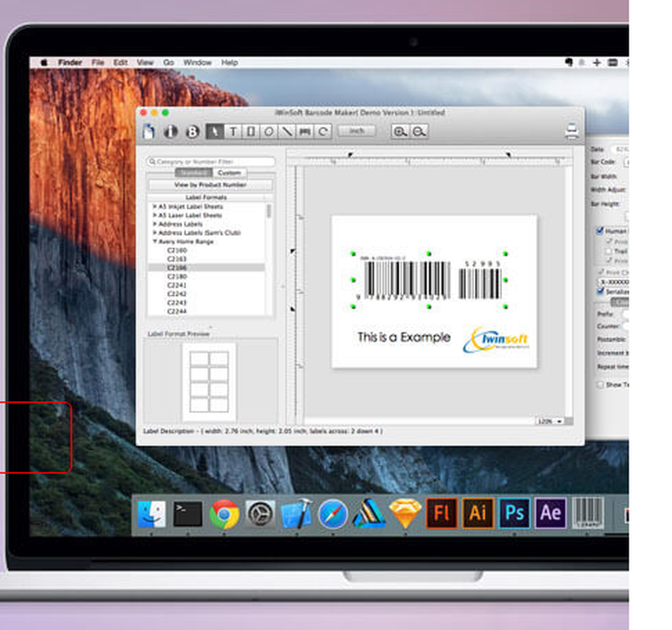Select label format C2163
This screenshot has height=630, width=672.
pyautogui.click(x=177, y=259)
